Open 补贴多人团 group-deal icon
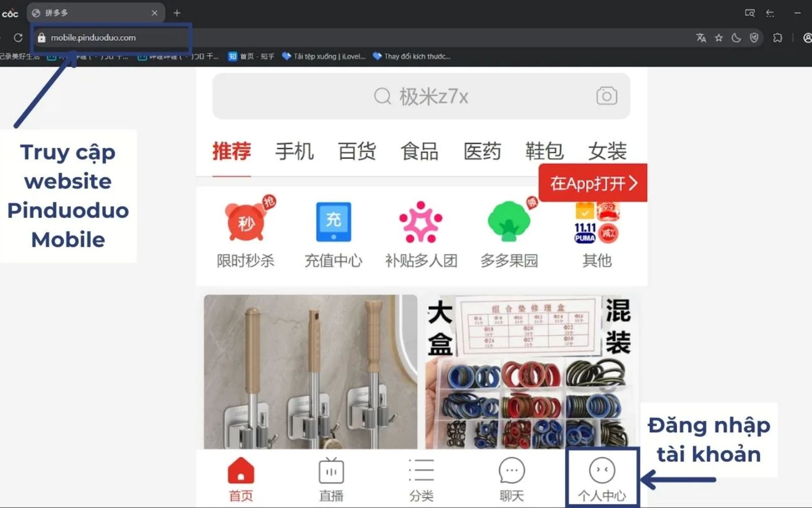812x508 pixels. click(x=420, y=222)
